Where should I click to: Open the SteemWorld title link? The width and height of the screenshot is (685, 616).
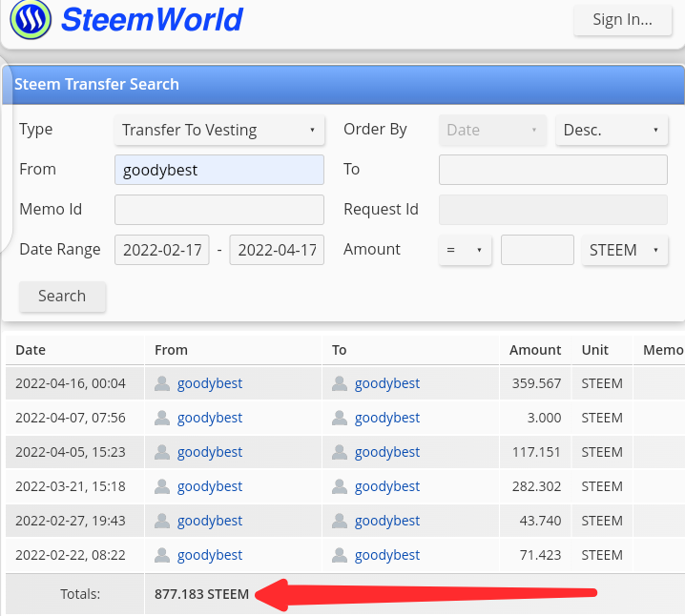point(152,20)
